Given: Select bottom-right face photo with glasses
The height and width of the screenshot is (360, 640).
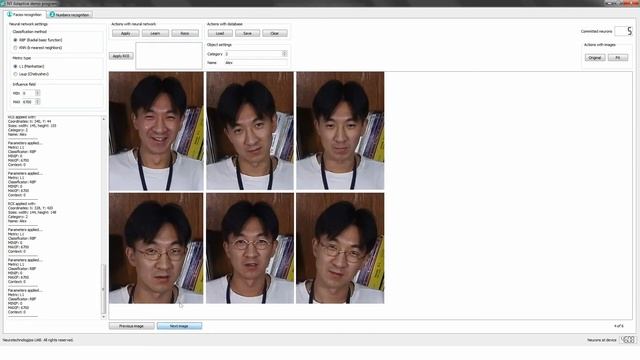Looking at the screenshot, I should [x=340, y=248].
